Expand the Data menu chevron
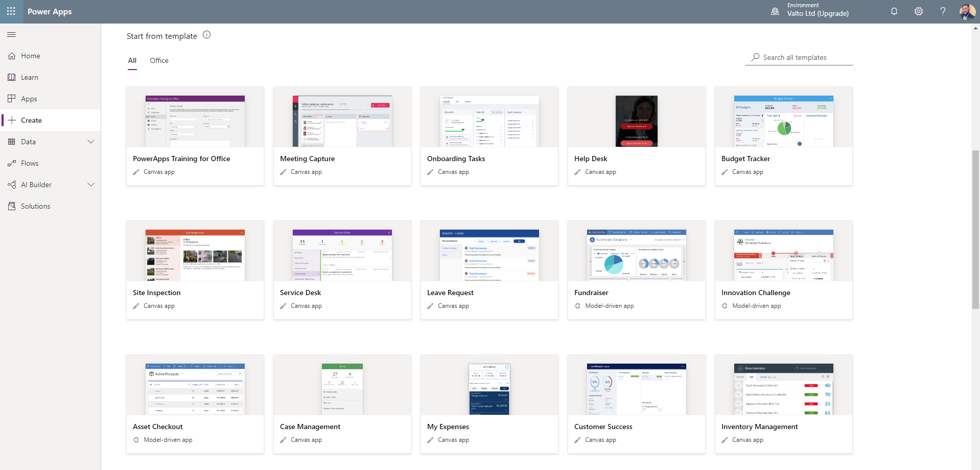This screenshot has width=980, height=470. click(x=91, y=142)
